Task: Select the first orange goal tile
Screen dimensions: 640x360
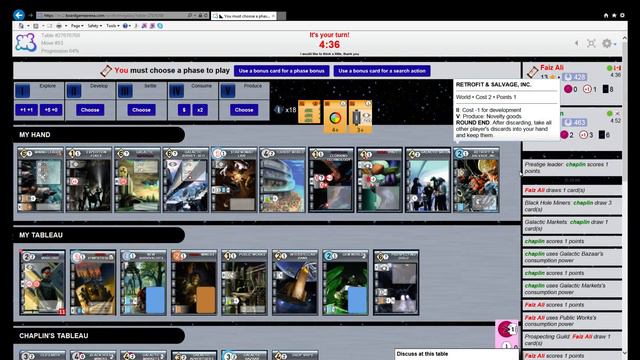Action: click(x=309, y=112)
